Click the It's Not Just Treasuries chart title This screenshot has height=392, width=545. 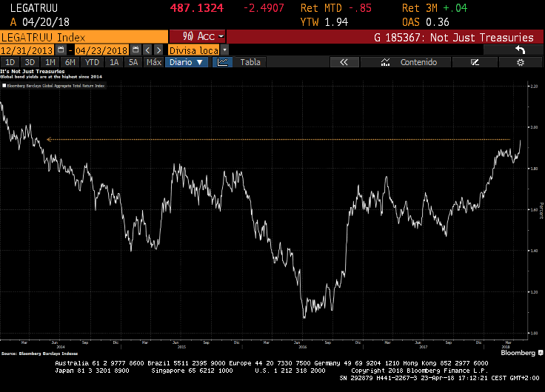point(33,71)
